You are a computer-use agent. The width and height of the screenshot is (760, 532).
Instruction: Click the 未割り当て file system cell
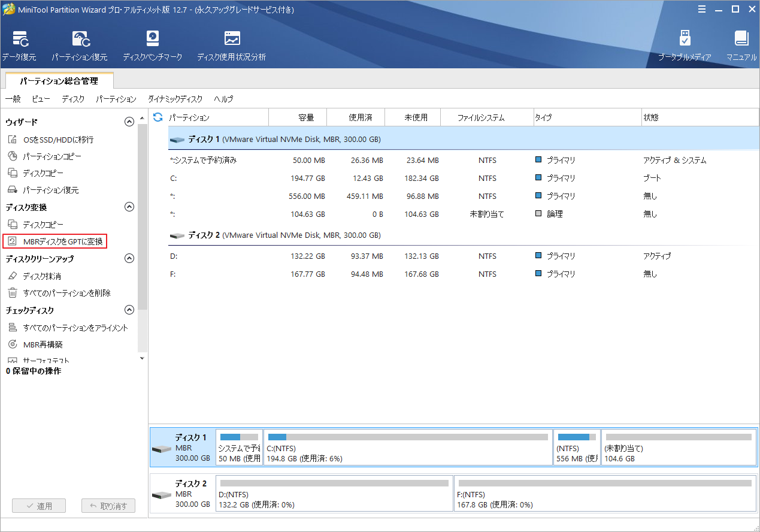pyautogui.click(x=487, y=214)
